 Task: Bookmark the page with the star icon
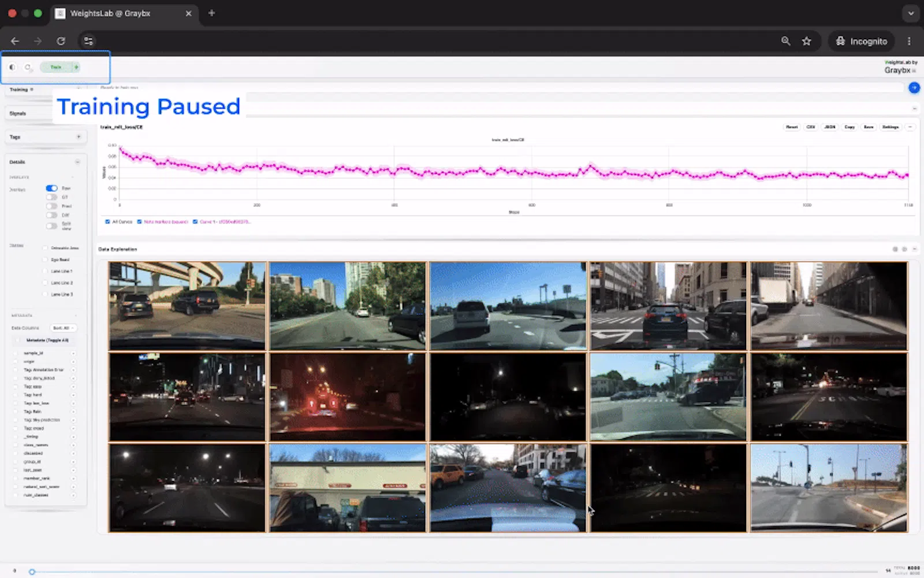(806, 41)
